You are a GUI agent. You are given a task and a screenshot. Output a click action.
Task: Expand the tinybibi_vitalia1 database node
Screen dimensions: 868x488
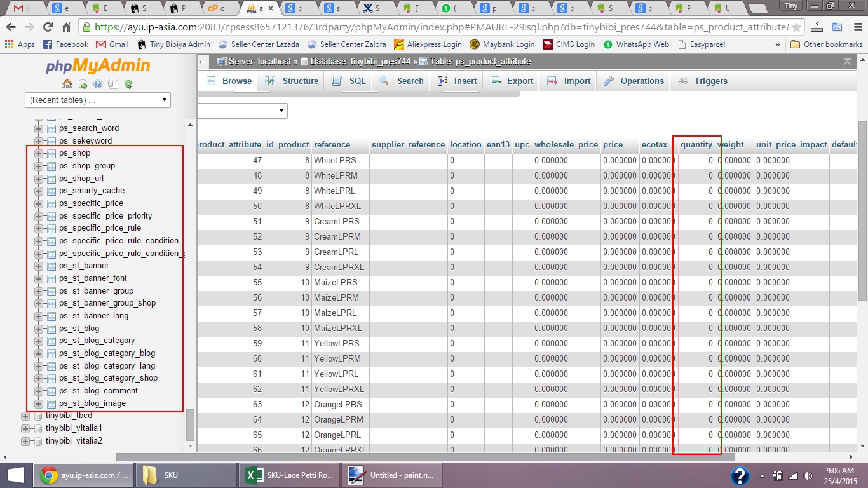(25, 428)
